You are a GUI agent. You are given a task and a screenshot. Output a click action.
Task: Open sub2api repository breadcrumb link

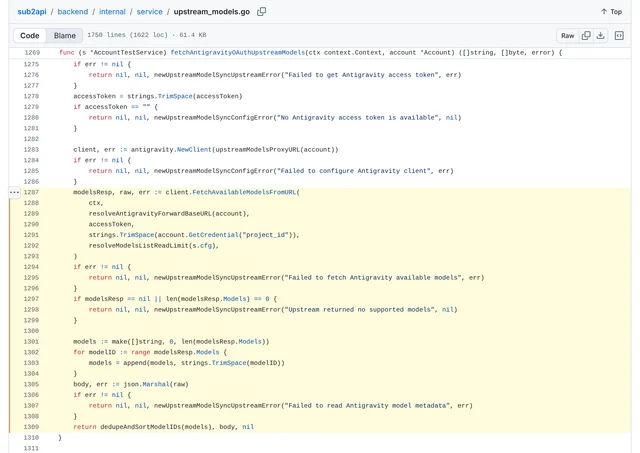[32, 12]
